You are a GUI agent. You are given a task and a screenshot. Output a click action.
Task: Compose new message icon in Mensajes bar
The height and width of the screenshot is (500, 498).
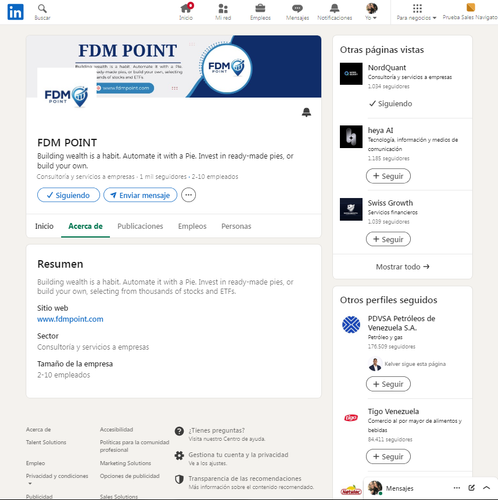tap(471, 488)
